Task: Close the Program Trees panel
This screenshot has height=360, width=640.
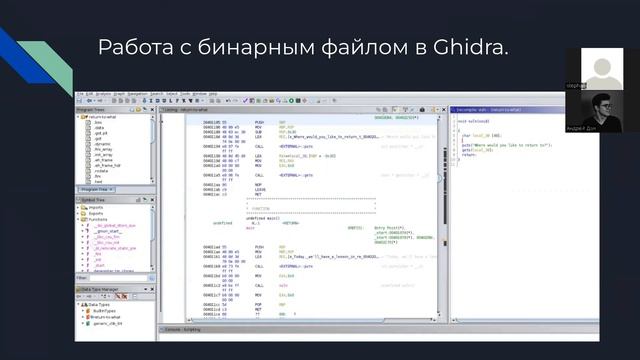Action: (x=152, y=109)
